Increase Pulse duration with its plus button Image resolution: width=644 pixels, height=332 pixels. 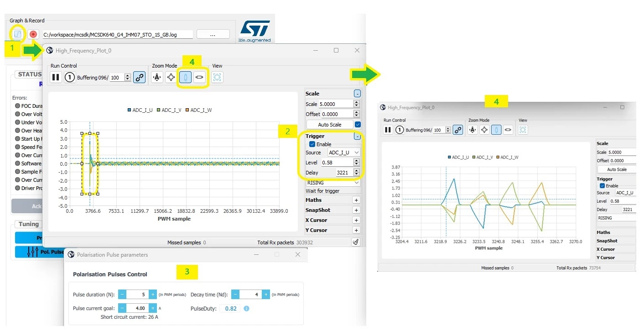pyautogui.click(x=153, y=295)
